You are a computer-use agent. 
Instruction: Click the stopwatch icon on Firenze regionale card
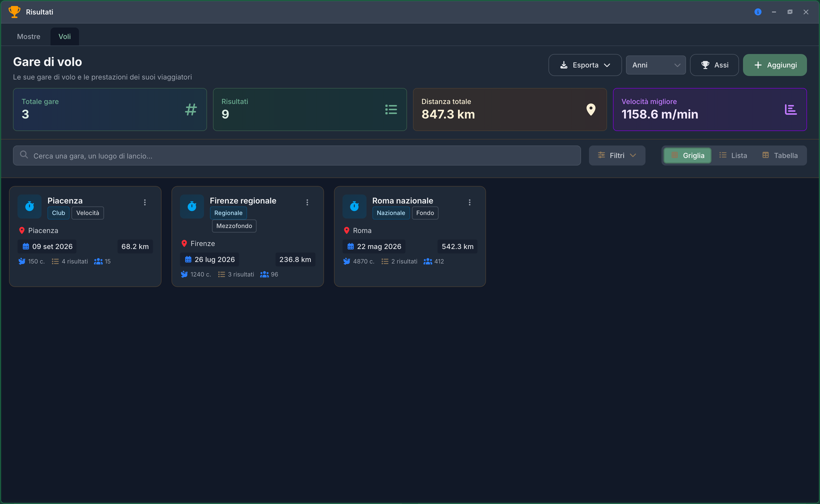point(192,206)
